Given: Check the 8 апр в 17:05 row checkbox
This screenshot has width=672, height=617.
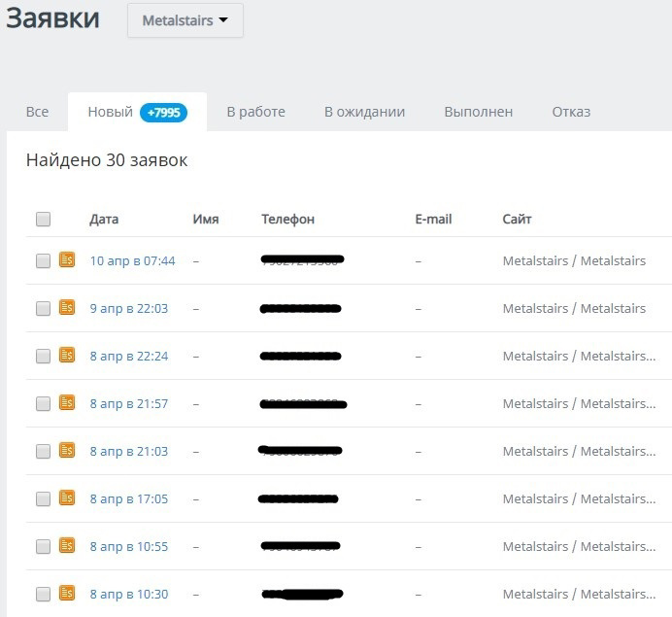Looking at the screenshot, I should coord(44,498).
